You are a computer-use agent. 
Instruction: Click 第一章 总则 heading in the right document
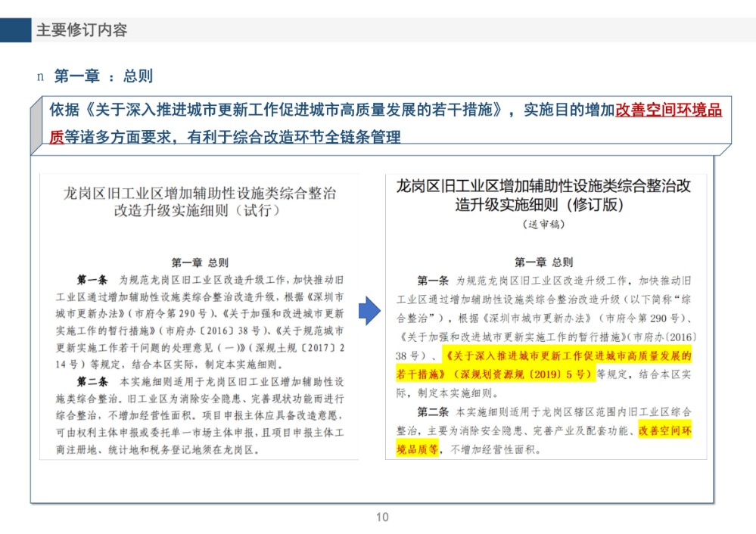coord(543,262)
